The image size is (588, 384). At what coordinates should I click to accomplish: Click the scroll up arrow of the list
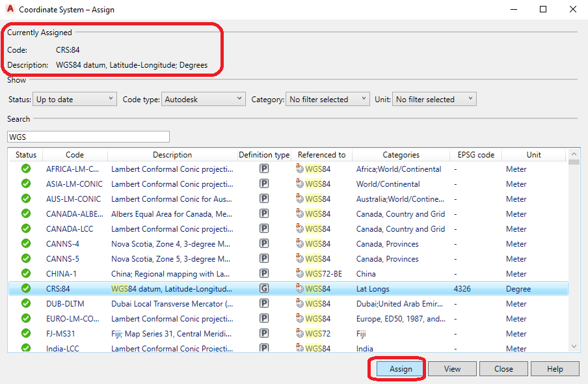(x=574, y=154)
